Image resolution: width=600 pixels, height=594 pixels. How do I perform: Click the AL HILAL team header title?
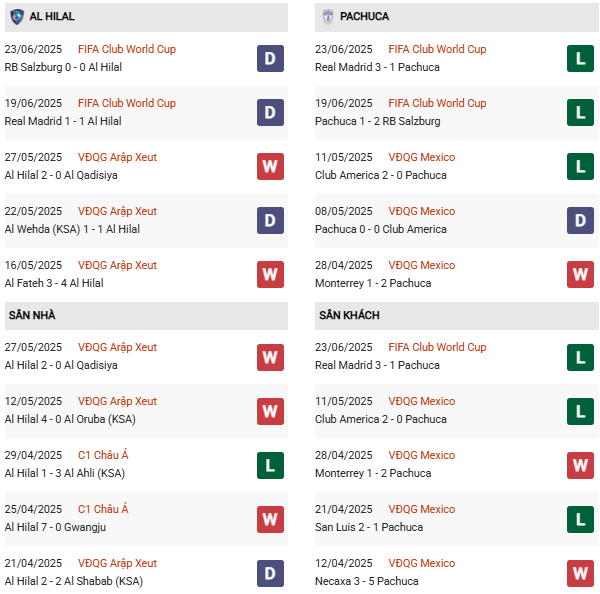point(52,17)
